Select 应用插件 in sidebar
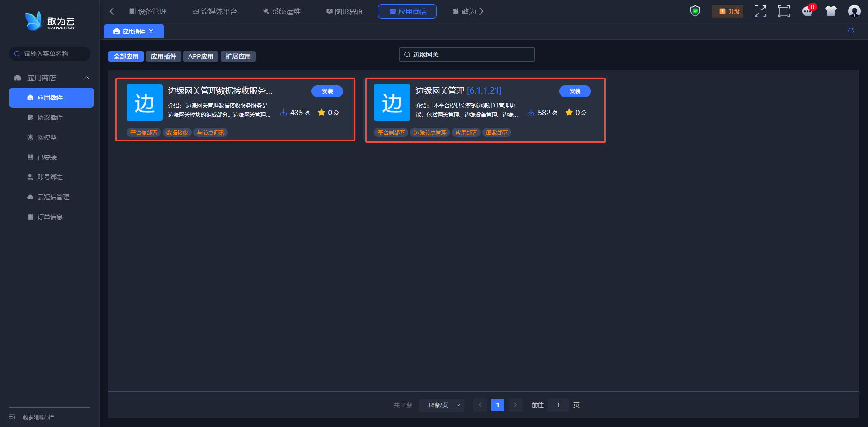 pos(52,98)
